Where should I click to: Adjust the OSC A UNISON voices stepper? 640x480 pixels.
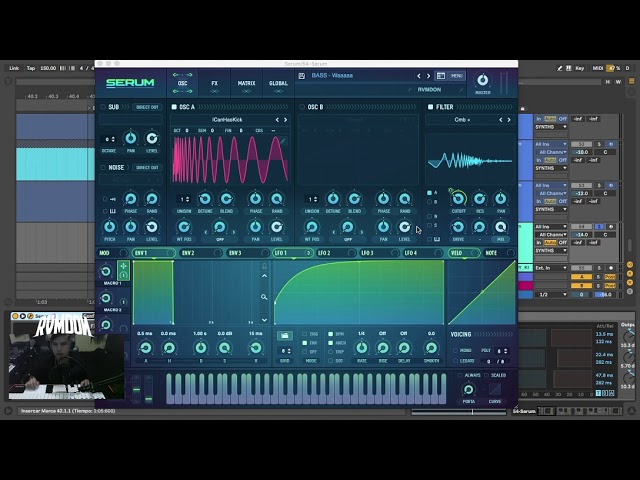tap(184, 199)
